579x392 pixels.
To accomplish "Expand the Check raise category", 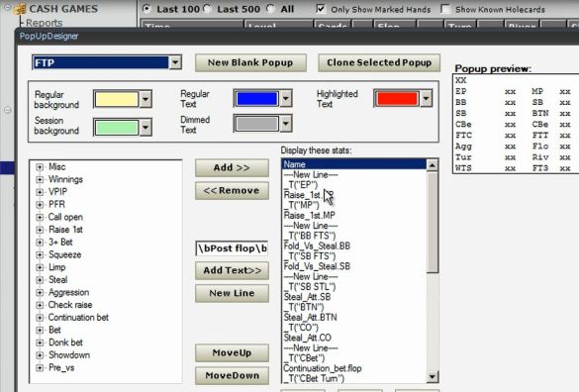I will 40,305.
